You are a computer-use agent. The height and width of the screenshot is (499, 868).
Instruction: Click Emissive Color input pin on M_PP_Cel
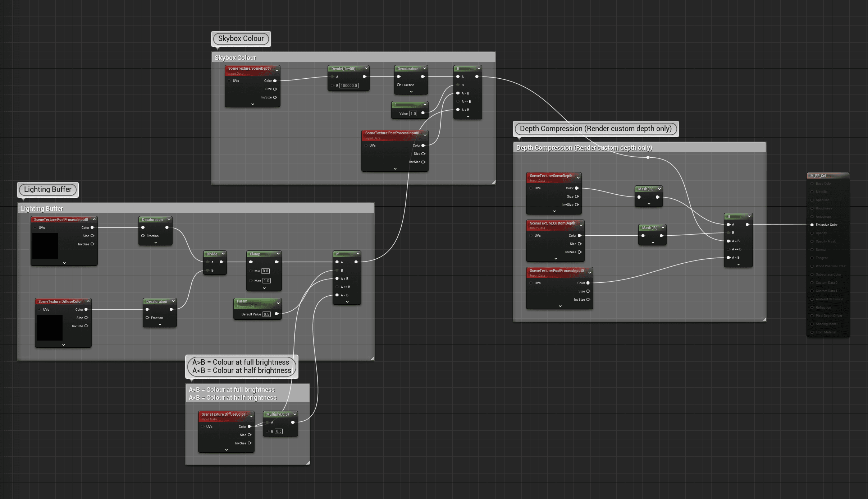pyautogui.click(x=812, y=225)
